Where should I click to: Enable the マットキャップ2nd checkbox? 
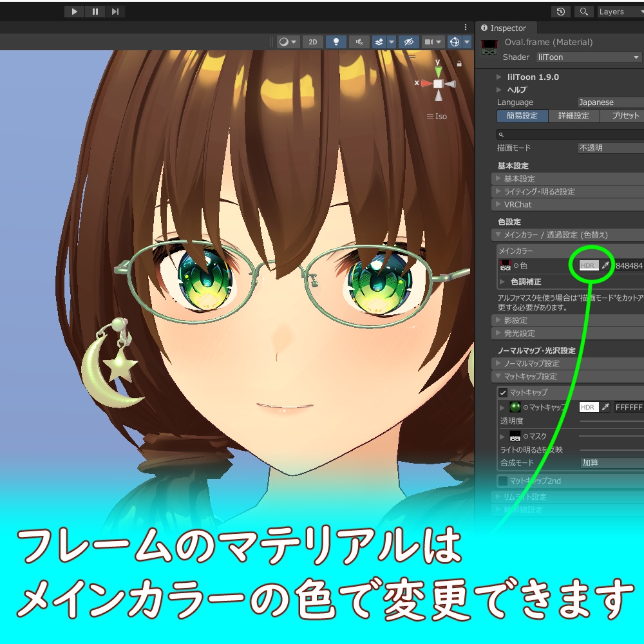coord(502,480)
